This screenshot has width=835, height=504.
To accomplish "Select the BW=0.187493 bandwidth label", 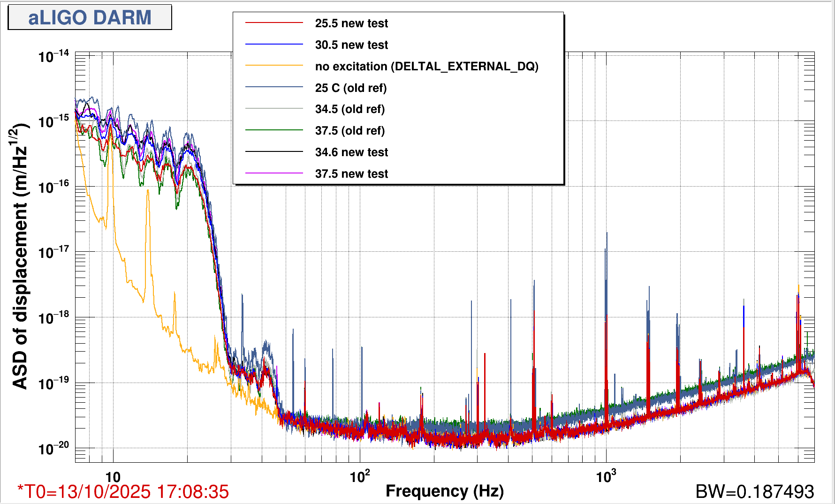I will [754, 492].
